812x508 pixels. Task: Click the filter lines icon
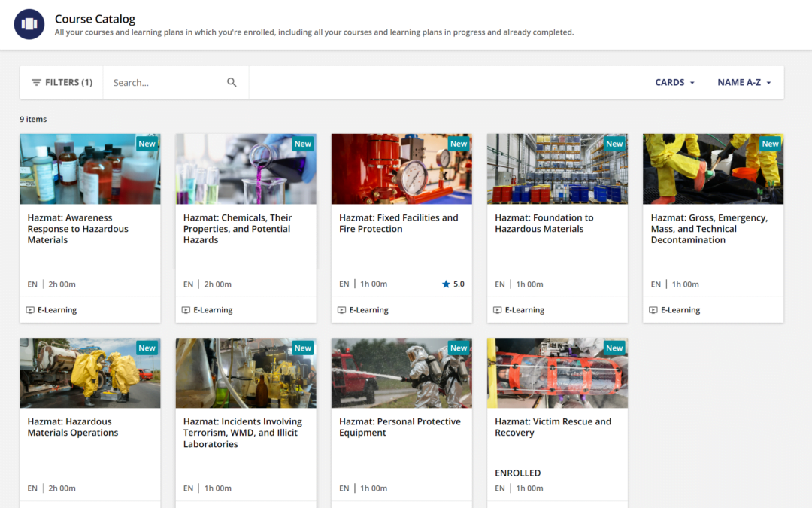(36, 83)
